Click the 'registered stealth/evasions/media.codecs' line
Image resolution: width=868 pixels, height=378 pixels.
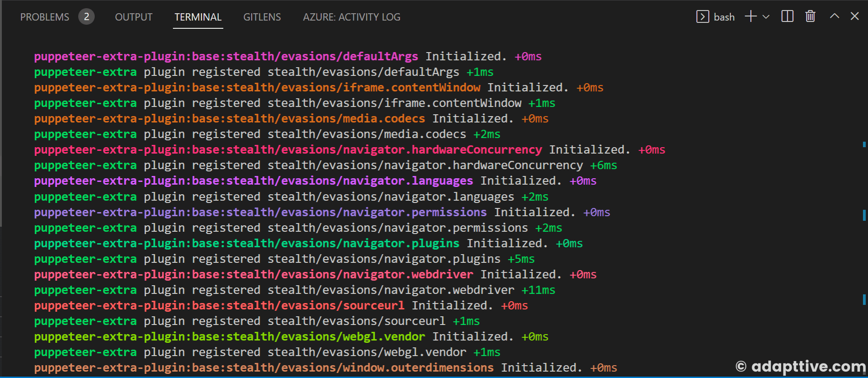pos(267,134)
